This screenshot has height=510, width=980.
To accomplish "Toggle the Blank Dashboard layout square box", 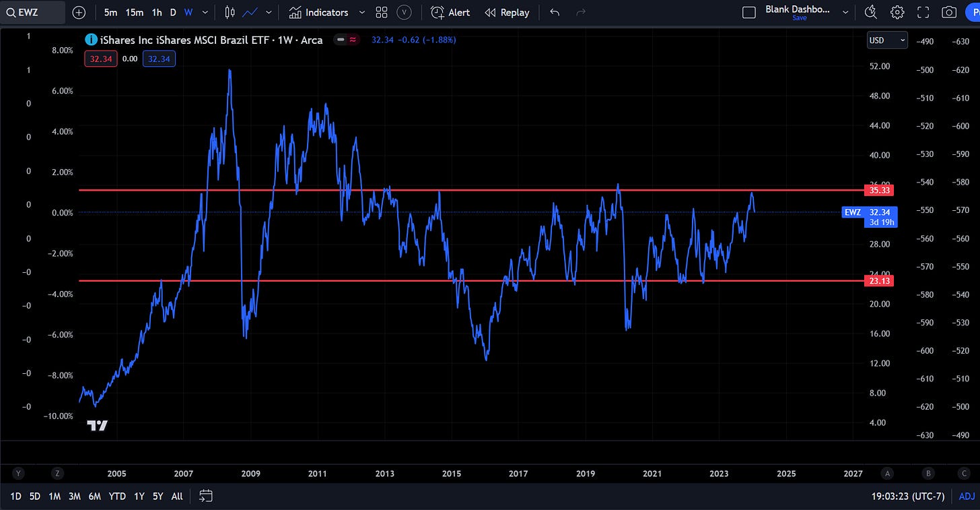I will click(748, 12).
